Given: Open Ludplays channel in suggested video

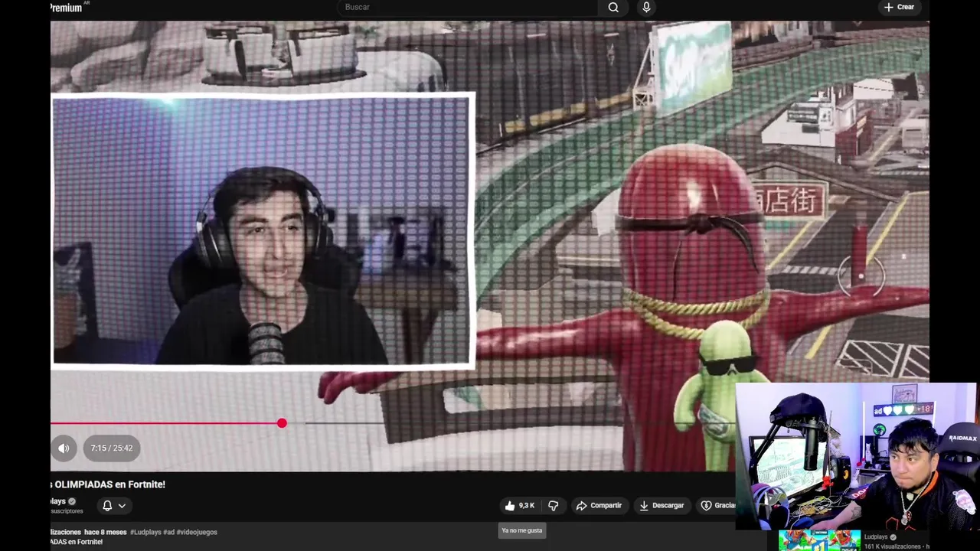Looking at the screenshot, I should click(x=876, y=537).
